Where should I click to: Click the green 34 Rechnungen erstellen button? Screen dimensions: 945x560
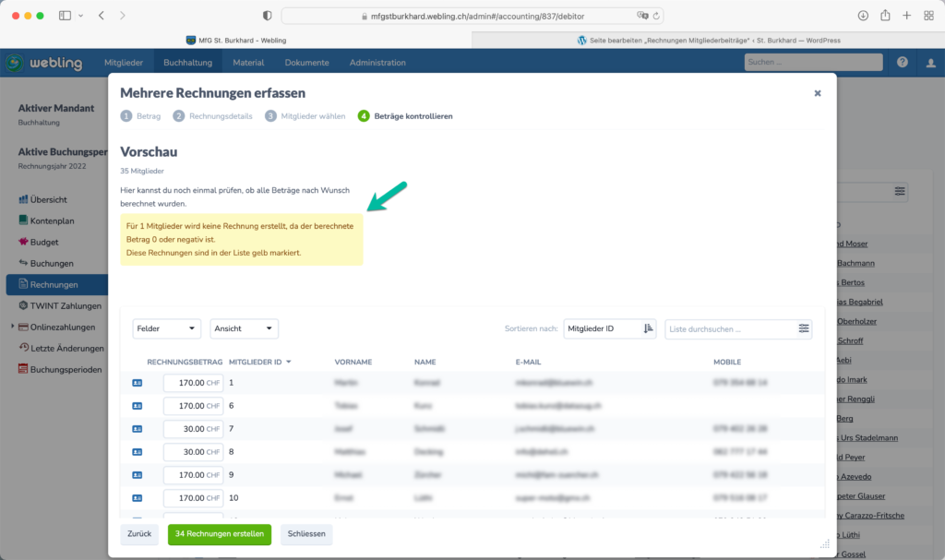[219, 534]
